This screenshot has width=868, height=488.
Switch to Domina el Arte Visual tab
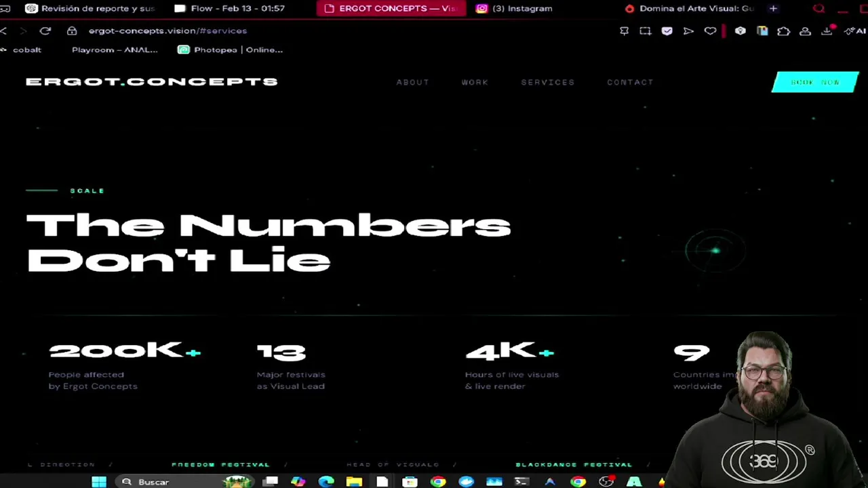pyautogui.click(x=690, y=9)
